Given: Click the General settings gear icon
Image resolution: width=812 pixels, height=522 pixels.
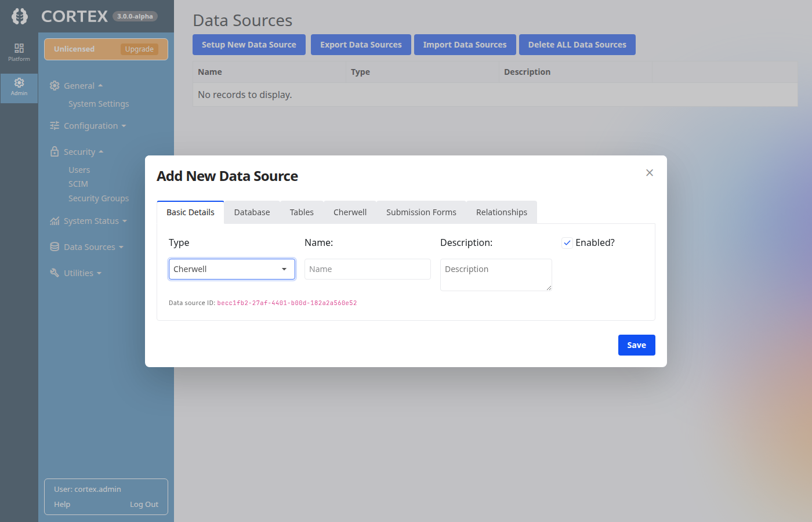Looking at the screenshot, I should pos(55,85).
